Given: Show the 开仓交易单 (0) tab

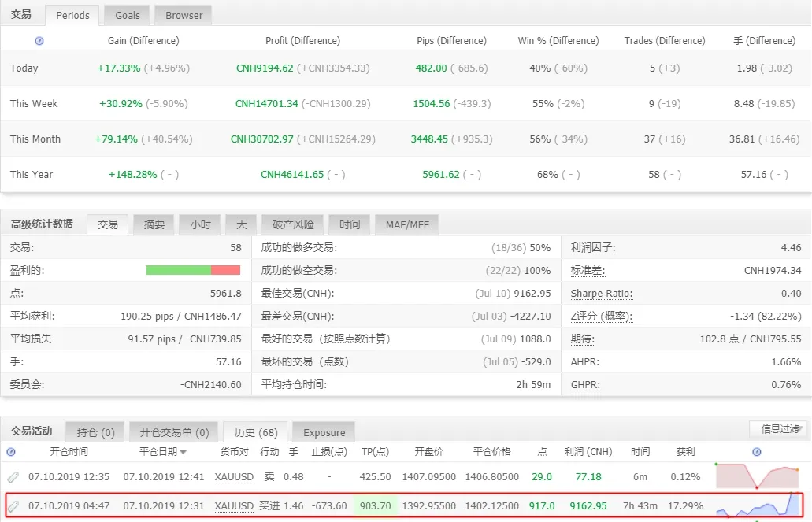Looking at the screenshot, I should 174,432.
